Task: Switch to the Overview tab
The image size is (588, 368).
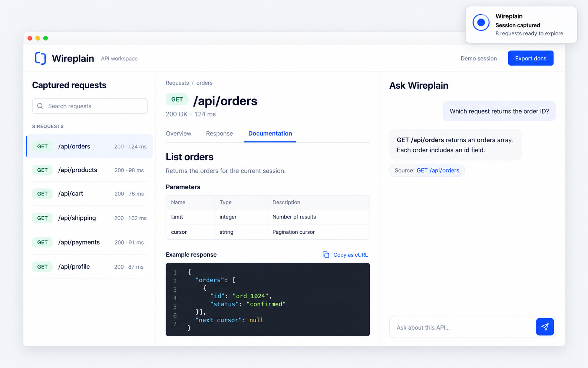Action: 178,134
